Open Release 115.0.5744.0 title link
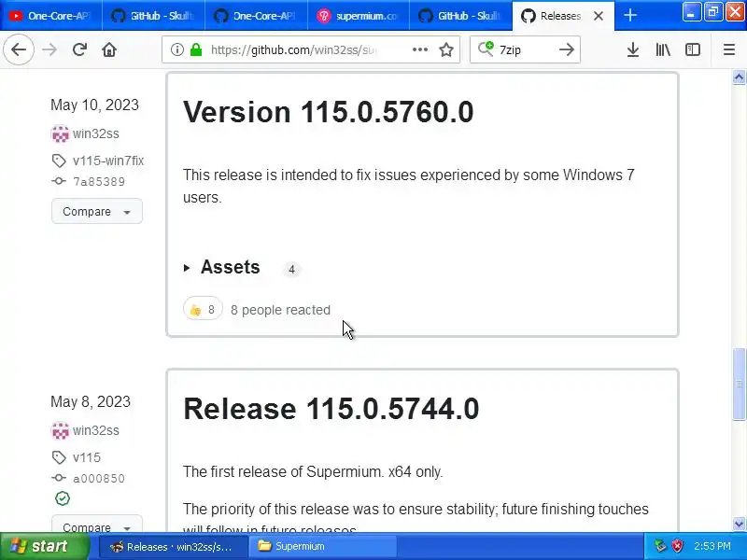This screenshot has height=560, width=747. click(x=331, y=409)
